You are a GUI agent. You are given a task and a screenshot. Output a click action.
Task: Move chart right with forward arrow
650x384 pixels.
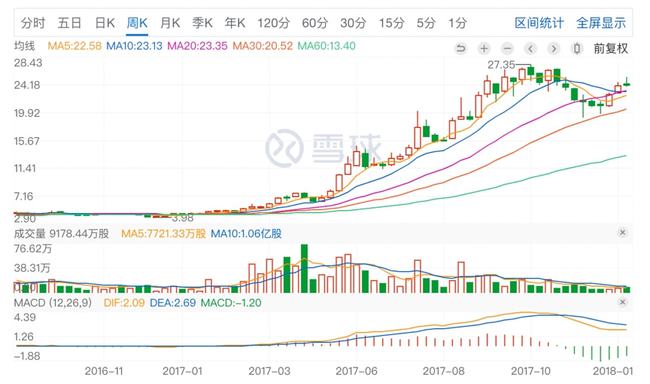[553, 49]
